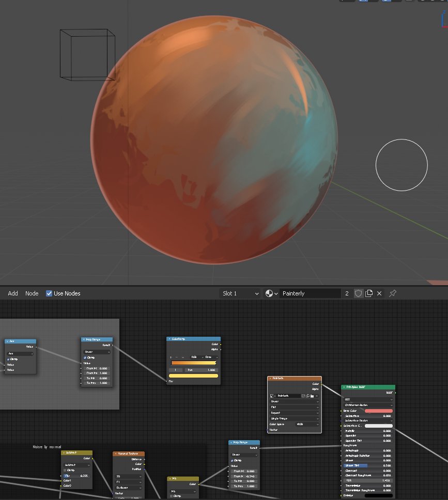Unlink the Painterly material with the X button
This screenshot has height=500, width=448.
pyautogui.click(x=379, y=293)
